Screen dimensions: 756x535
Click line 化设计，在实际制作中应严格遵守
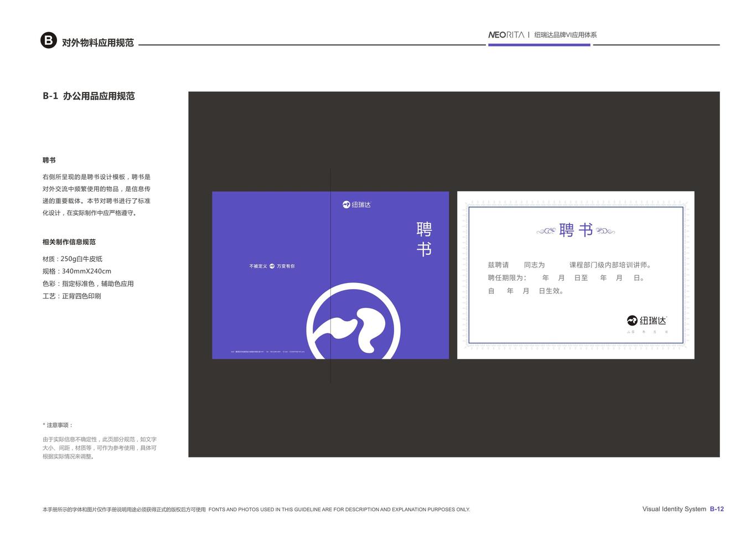pyautogui.click(x=90, y=213)
